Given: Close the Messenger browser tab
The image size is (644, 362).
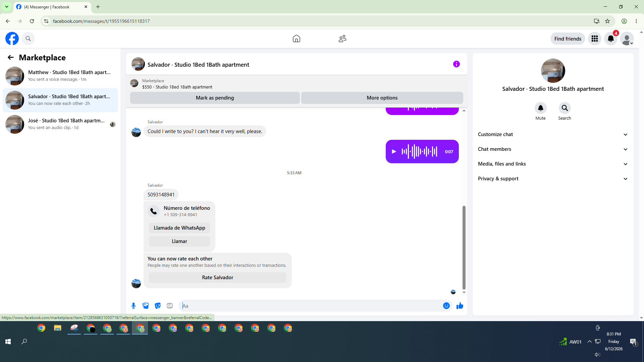Looking at the screenshot, I should click(x=86, y=7).
